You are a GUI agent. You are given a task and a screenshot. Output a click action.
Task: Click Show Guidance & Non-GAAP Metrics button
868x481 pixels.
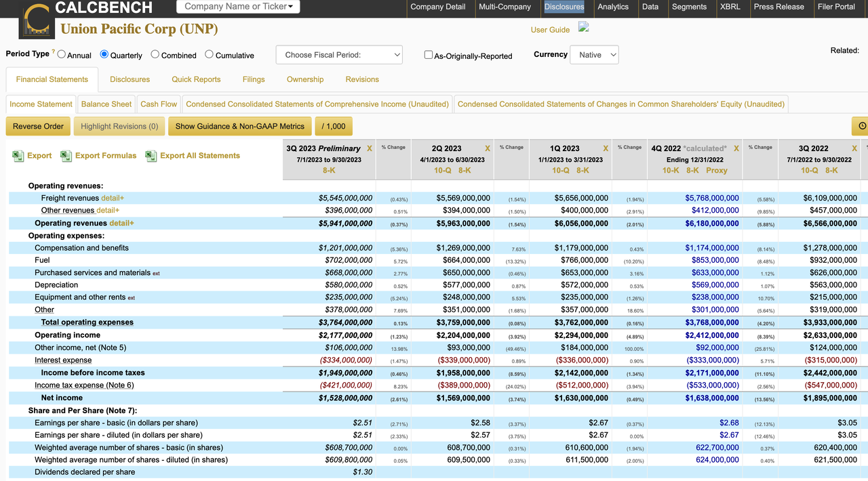tap(239, 126)
